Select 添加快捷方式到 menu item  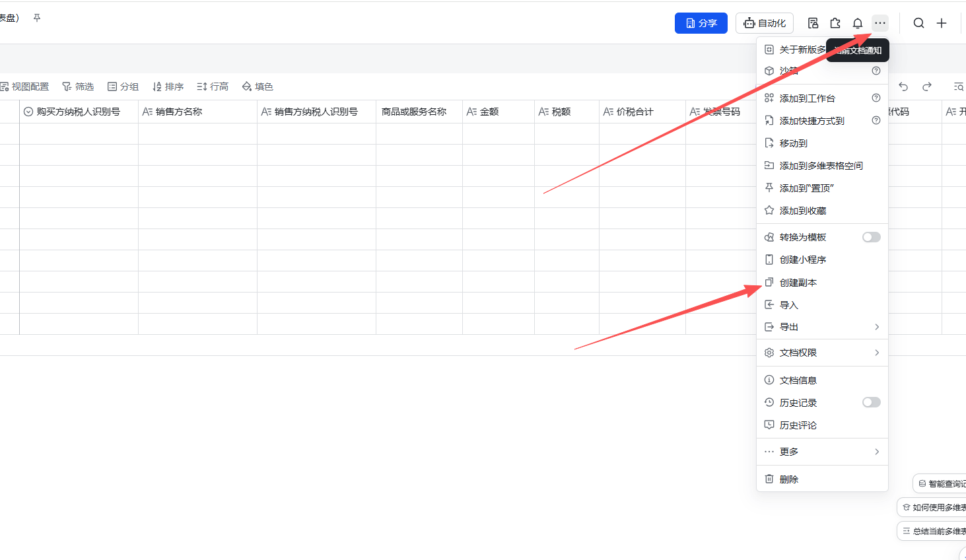point(822,121)
